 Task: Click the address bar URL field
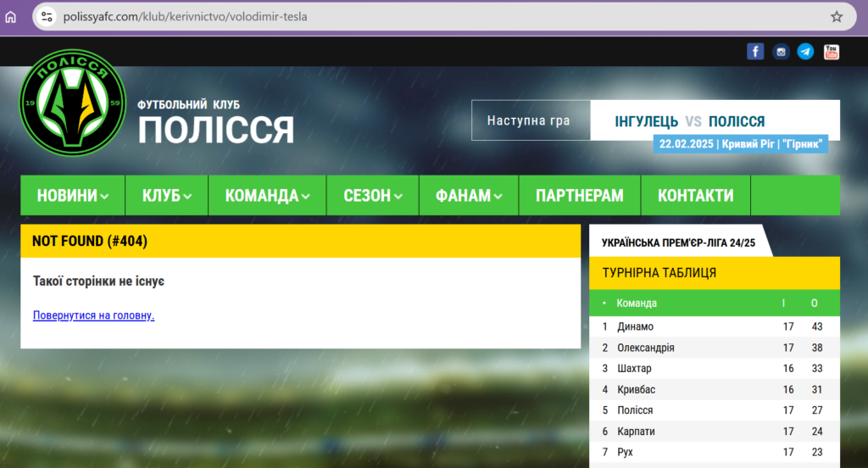tap(424, 16)
